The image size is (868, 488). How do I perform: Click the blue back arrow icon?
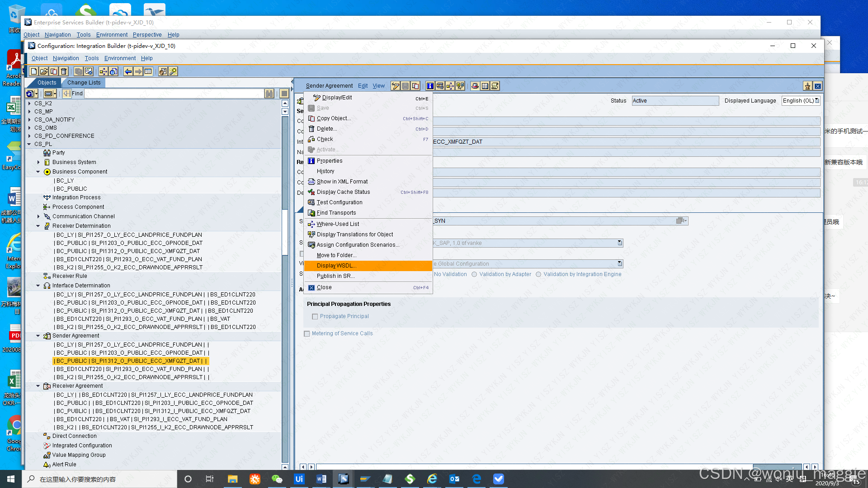(128, 71)
